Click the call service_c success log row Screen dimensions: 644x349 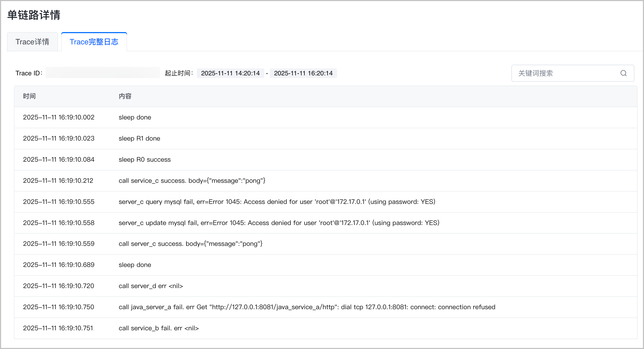point(326,181)
